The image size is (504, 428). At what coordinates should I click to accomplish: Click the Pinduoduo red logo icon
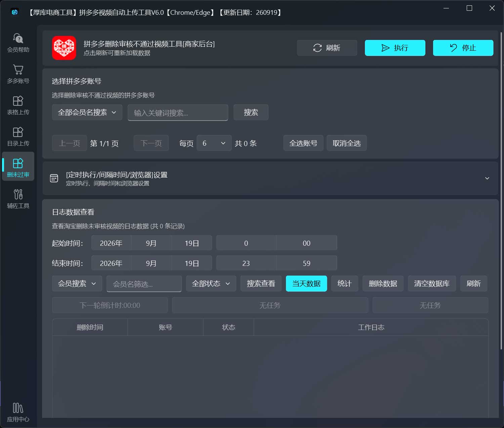point(64,48)
